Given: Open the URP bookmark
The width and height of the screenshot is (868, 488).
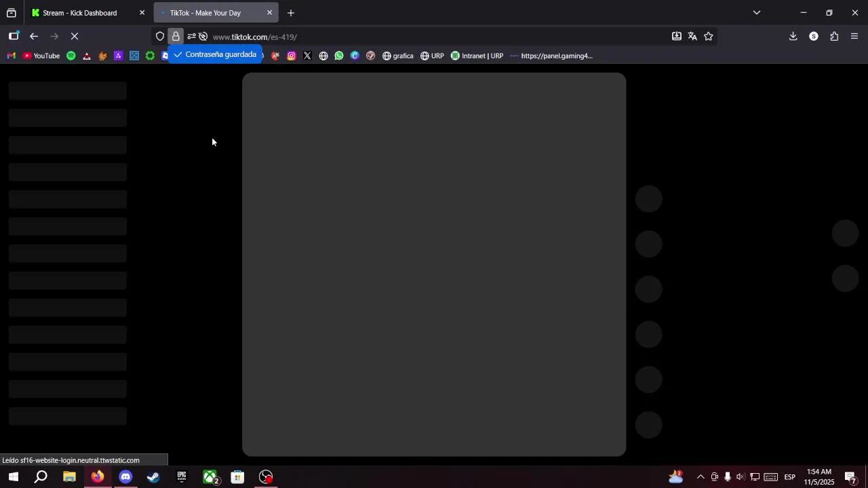Looking at the screenshot, I should 432,56.
